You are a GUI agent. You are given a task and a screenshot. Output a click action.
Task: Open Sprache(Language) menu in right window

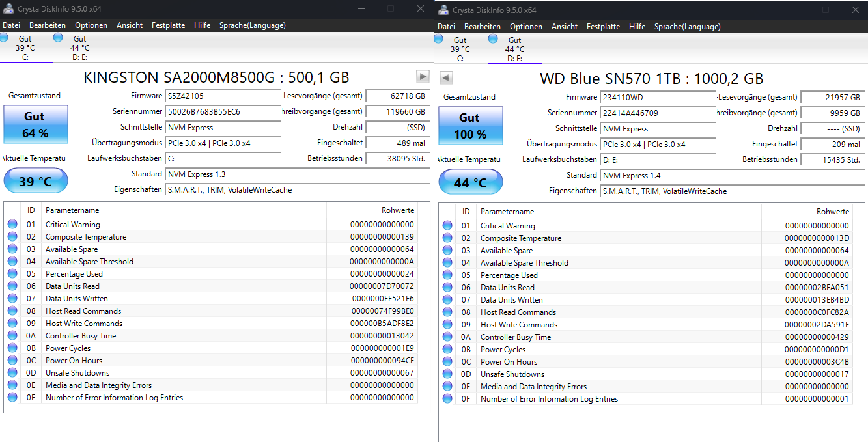pos(687,27)
